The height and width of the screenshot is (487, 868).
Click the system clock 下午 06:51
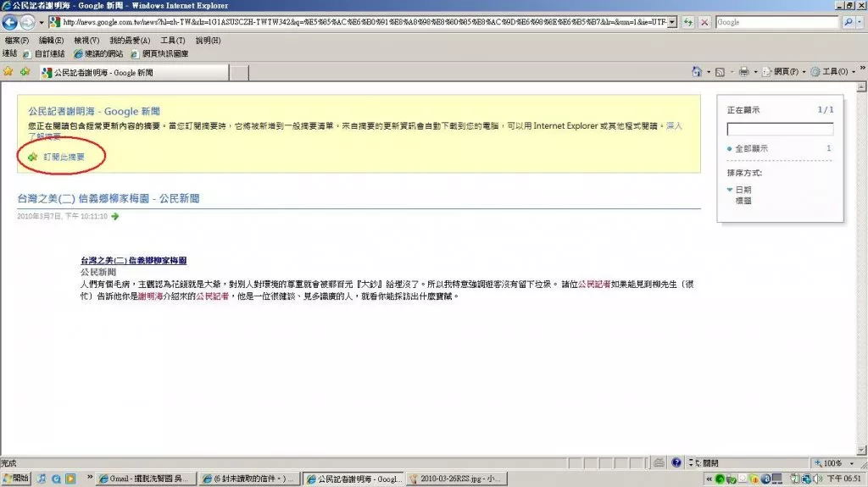click(845, 479)
